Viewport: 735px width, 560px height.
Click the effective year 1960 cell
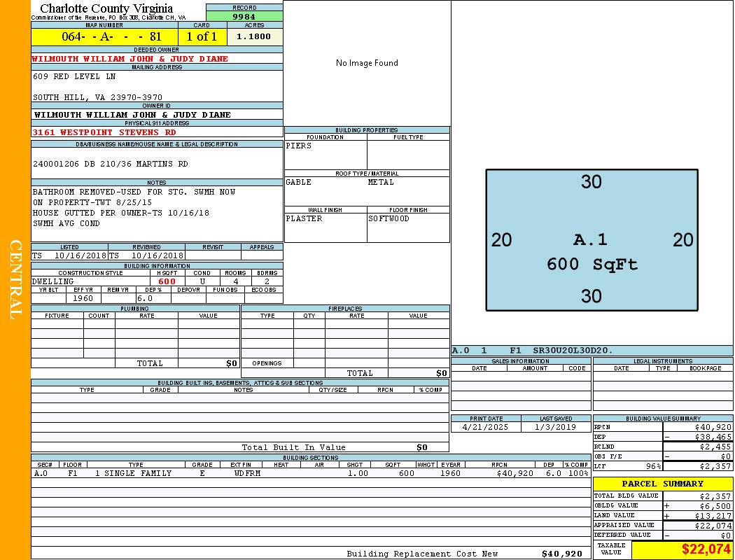83,298
